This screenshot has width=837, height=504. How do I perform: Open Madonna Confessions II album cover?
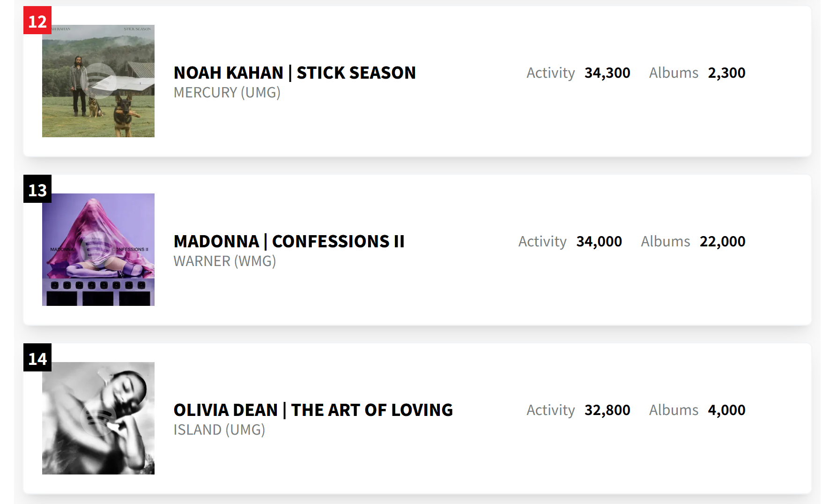(x=98, y=250)
